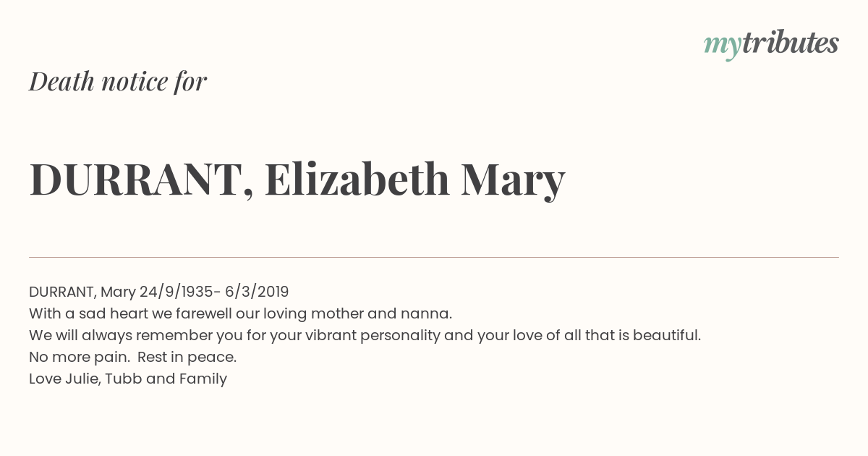The width and height of the screenshot is (868, 456).
Task: Click the horizontal divider line
Action: (434, 257)
